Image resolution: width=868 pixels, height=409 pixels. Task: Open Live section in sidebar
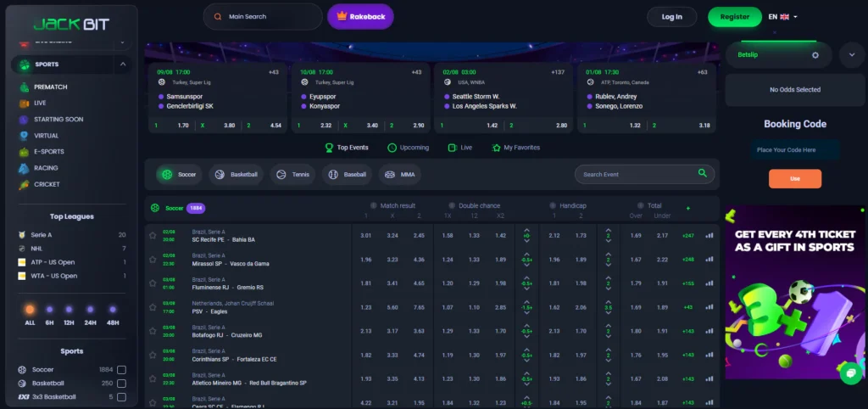click(40, 103)
